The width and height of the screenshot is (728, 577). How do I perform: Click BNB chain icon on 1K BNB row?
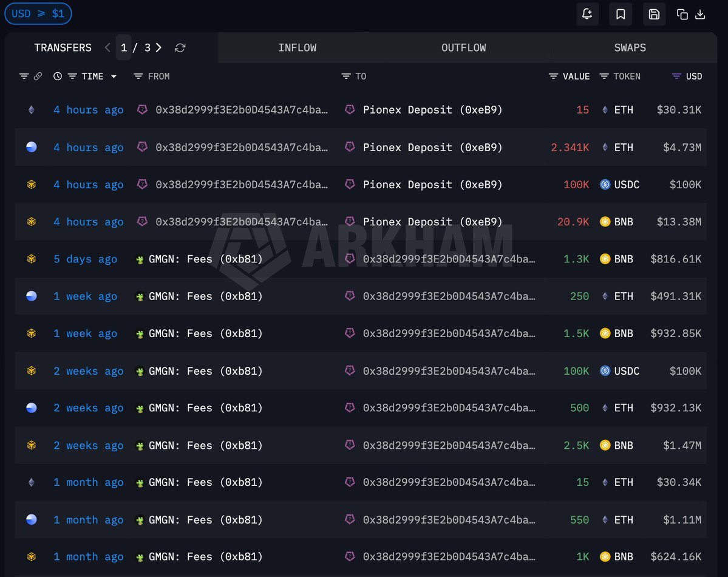31,556
